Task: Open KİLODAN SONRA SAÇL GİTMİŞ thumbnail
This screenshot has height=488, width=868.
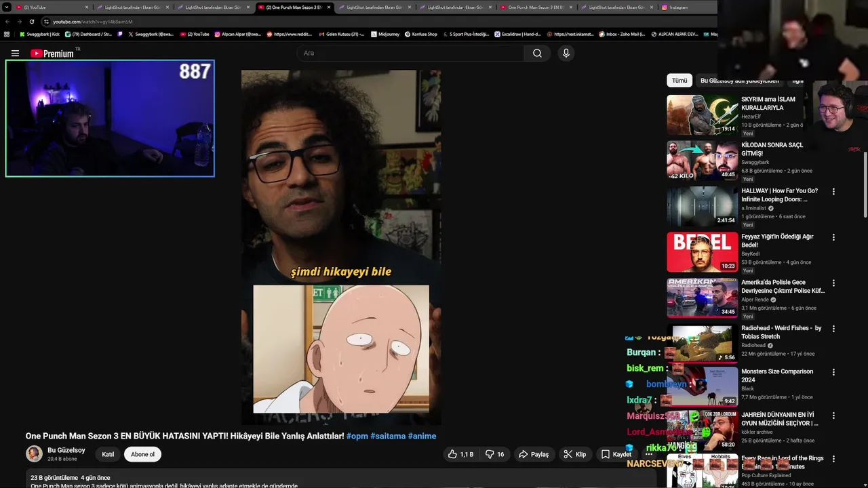Action: click(x=702, y=160)
